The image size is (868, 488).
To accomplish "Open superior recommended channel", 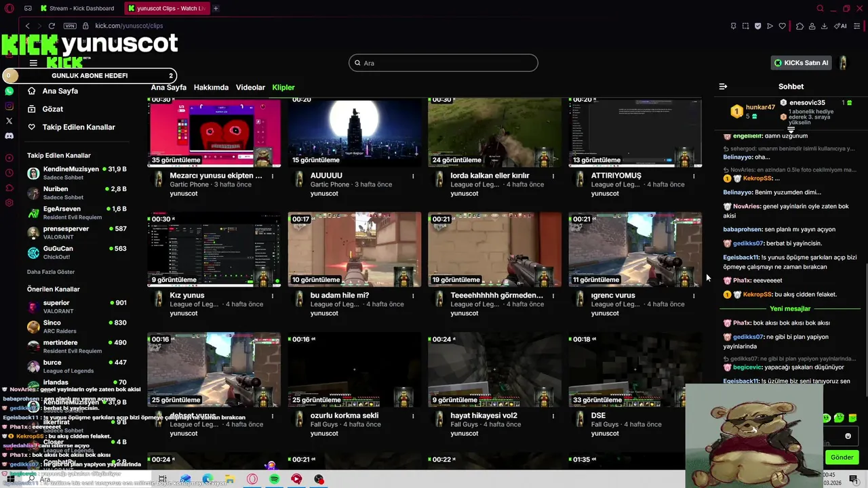I will pyautogui.click(x=77, y=306).
